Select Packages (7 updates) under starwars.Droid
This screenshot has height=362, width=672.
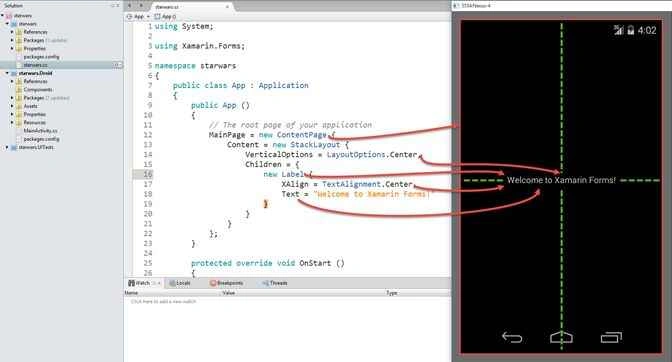pos(46,98)
